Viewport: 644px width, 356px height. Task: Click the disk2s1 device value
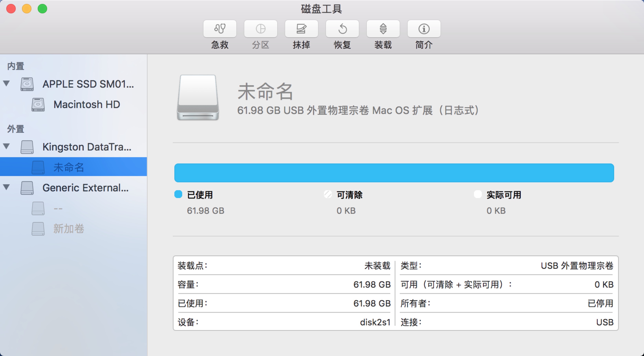click(375, 322)
